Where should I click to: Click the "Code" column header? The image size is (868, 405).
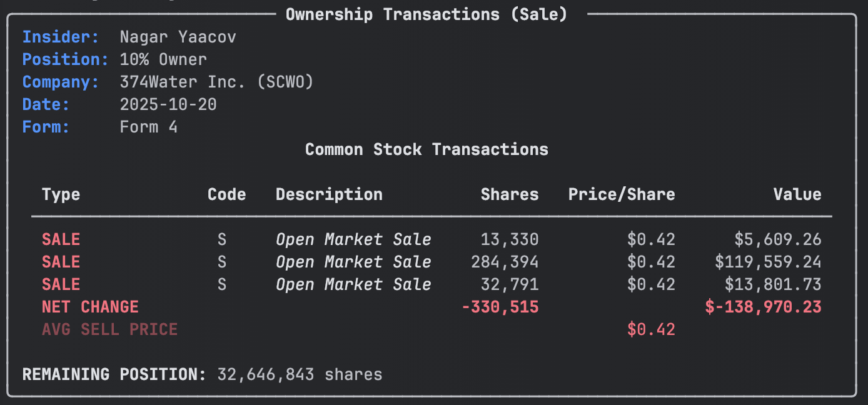[x=226, y=194]
